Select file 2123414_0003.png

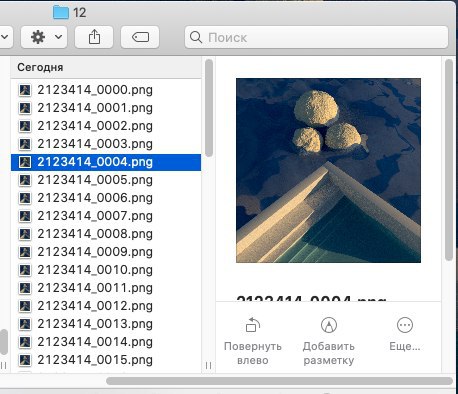click(106, 144)
